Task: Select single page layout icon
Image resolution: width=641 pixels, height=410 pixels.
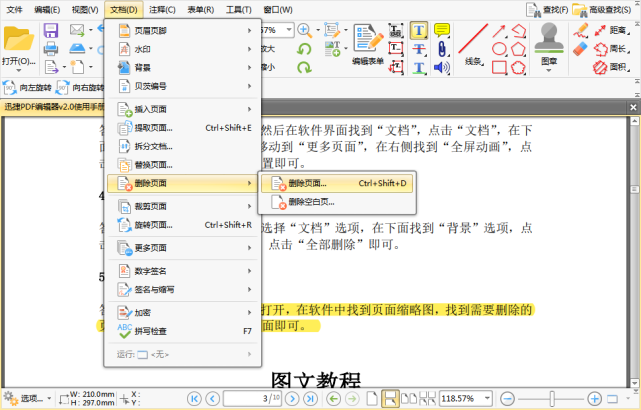Action: coord(372,398)
